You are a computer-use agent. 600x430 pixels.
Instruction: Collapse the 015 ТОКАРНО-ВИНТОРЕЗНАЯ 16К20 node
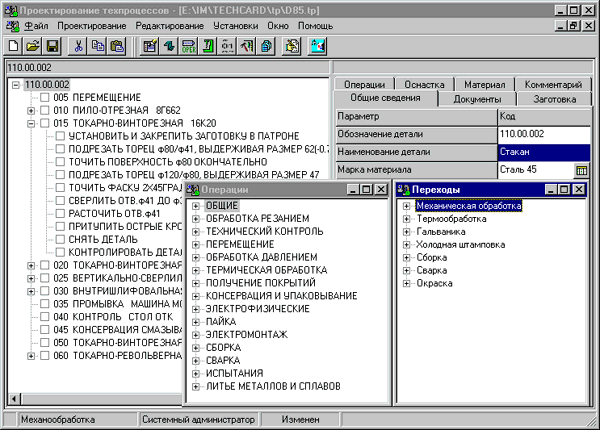pos(32,123)
